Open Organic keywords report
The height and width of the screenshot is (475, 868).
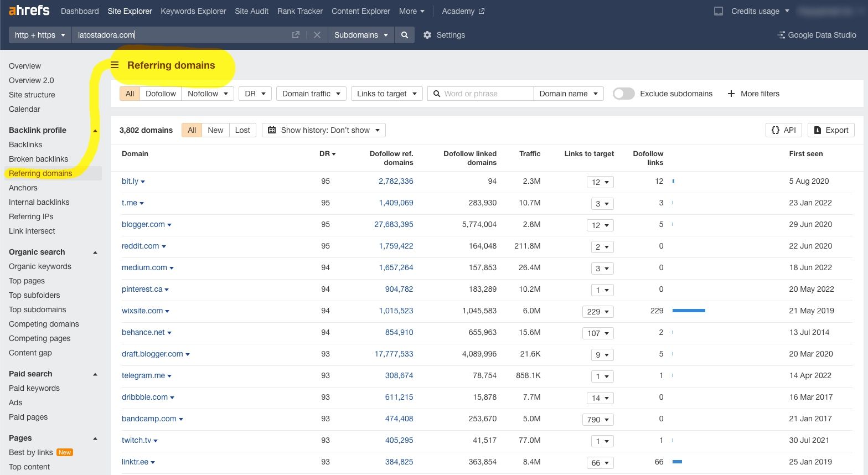click(x=40, y=266)
